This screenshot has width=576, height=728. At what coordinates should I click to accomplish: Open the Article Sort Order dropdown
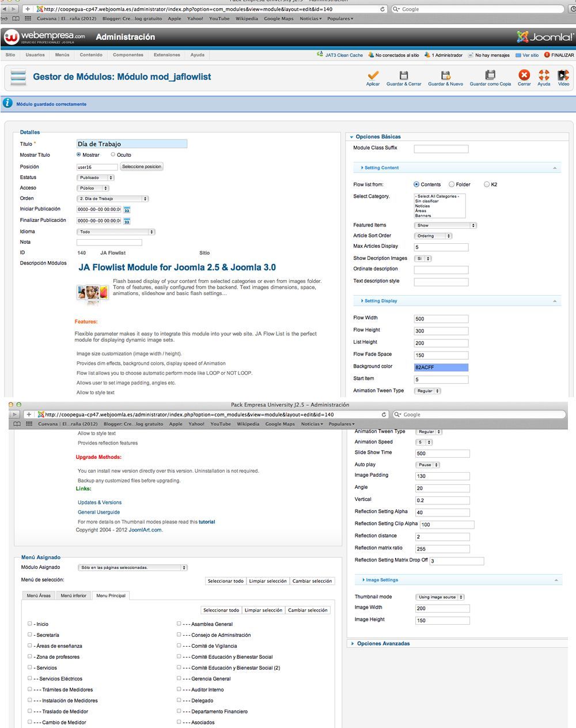433,236
